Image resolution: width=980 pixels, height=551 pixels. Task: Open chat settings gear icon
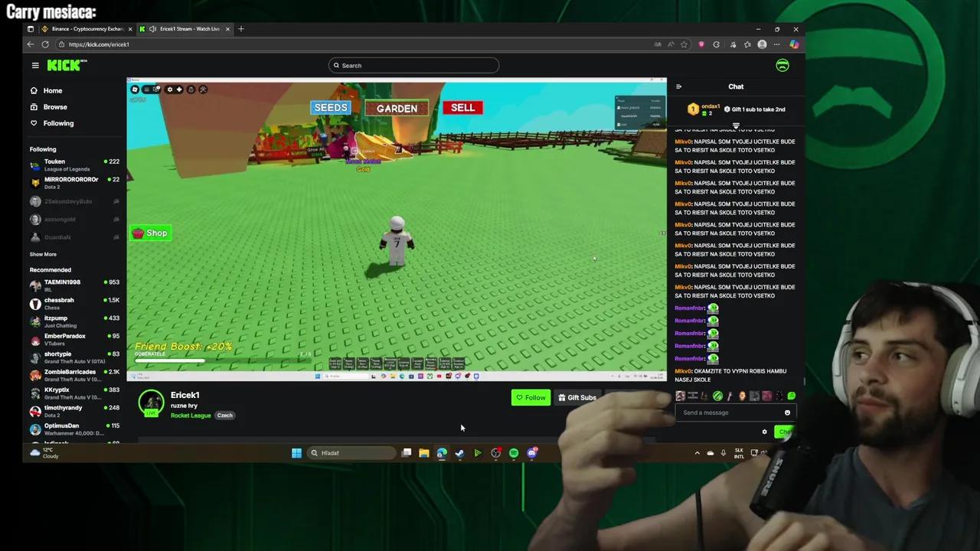pos(764,432)
